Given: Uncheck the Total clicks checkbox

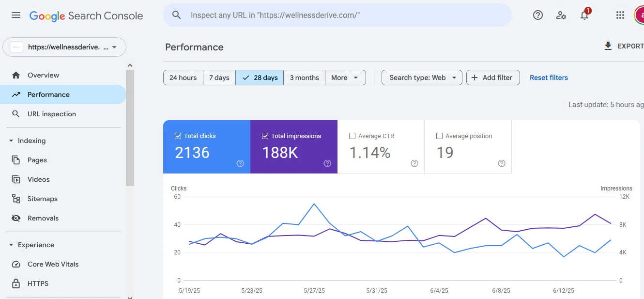Looking at the screenshot, I should tap(178, 136).
